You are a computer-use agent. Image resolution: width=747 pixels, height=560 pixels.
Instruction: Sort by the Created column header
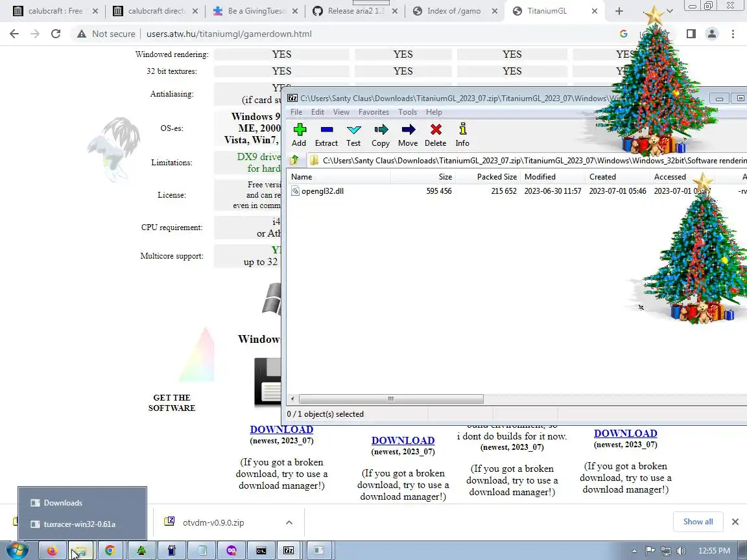(x=617, y=177)
